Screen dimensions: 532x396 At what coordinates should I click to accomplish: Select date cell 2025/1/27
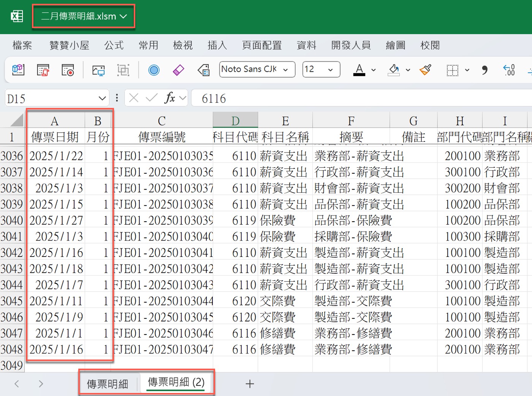tap(56, 220)
